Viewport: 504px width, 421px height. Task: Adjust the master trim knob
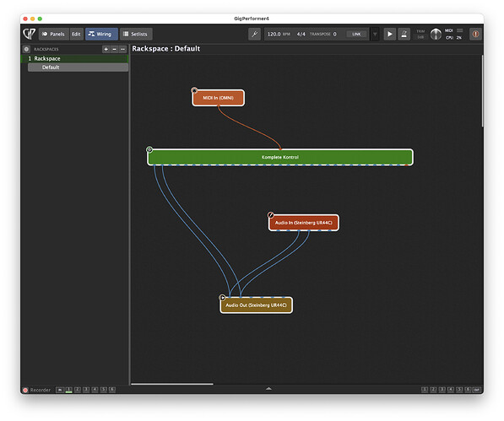click(436, 34)
